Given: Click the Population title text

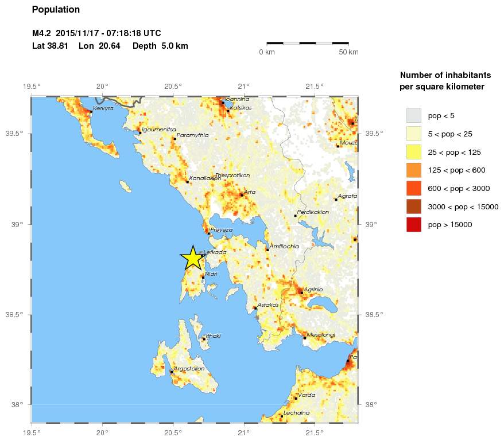Looking at the screenshot, I should 56,10.
